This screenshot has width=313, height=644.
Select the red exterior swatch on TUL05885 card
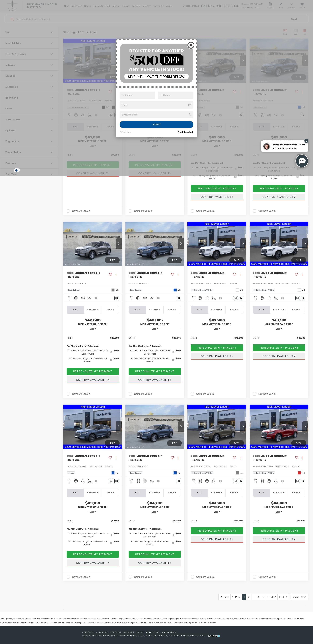(x=299, y=473)
